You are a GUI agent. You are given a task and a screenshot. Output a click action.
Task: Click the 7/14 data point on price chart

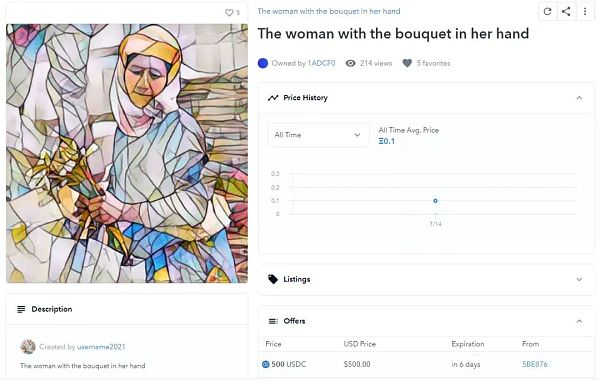pyautogui.click(x=435, y=201)
